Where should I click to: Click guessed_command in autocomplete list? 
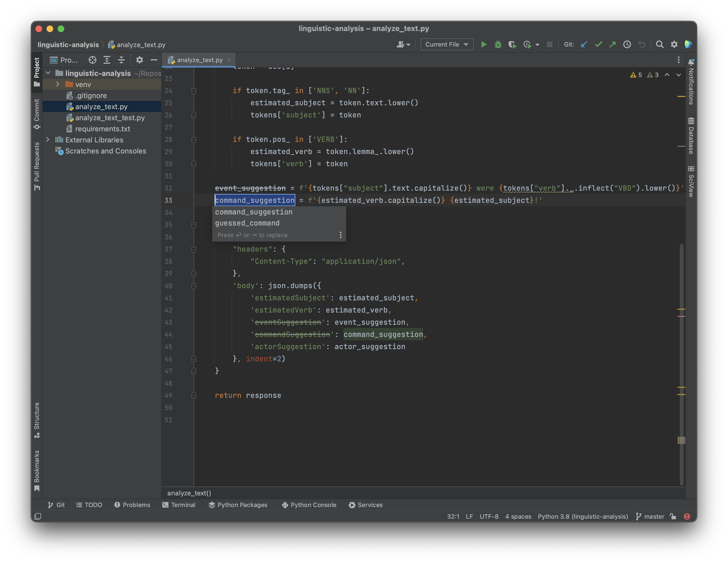click(247, 223)
